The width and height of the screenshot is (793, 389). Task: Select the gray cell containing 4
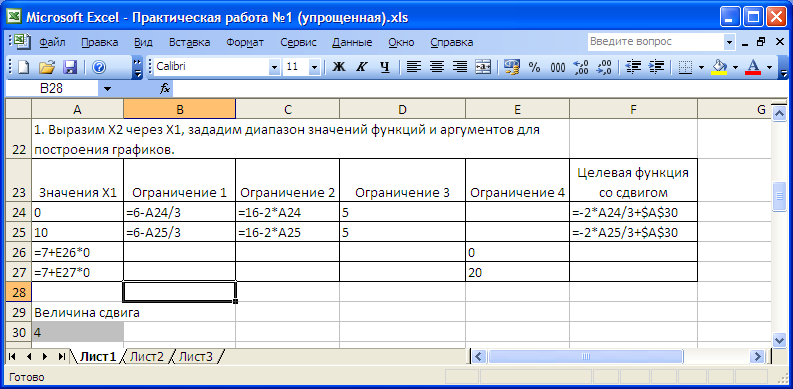point(77,332)
